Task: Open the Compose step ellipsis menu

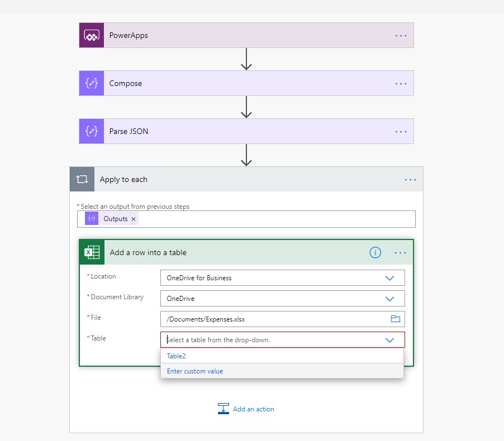Action: 401,83
